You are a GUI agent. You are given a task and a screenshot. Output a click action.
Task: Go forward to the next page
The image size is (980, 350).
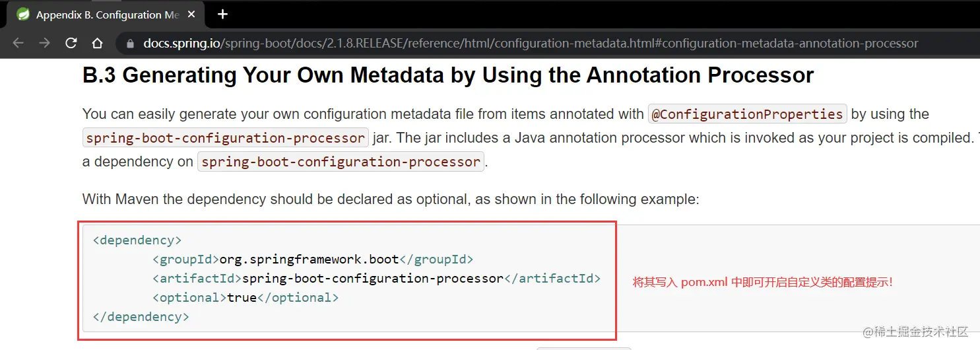44,44
